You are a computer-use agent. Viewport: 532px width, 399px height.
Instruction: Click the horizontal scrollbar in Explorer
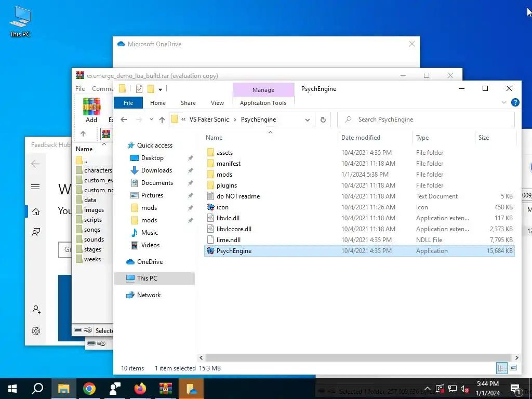pyautogui.click(x=358, y=357)
